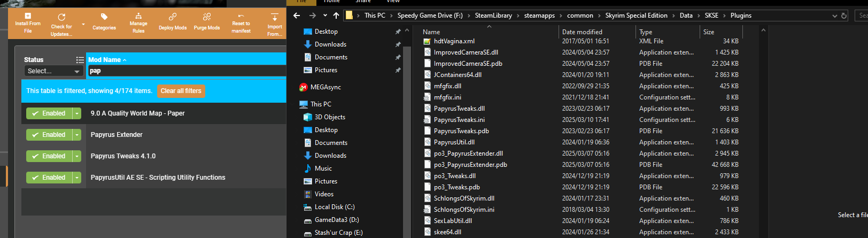
Task: Click Check for Updates in Vortex toolbar
Action: point(61,25)
